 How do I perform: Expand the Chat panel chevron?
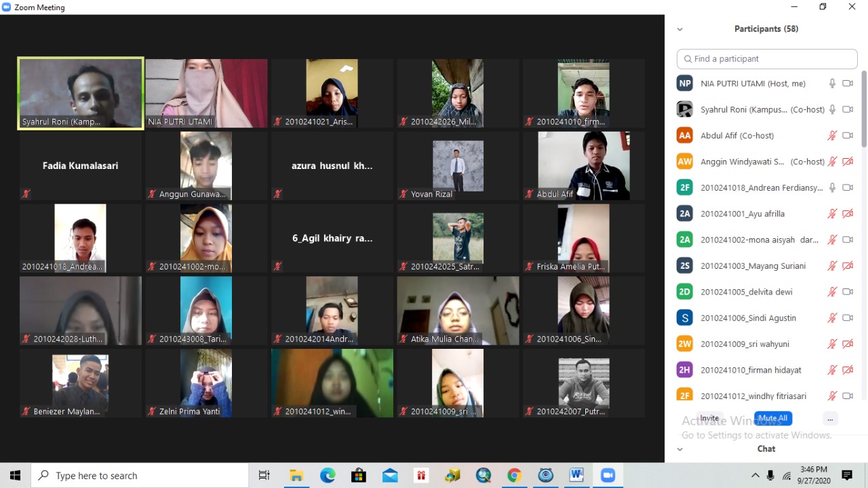pyautogui.click(x=679, y=449)
